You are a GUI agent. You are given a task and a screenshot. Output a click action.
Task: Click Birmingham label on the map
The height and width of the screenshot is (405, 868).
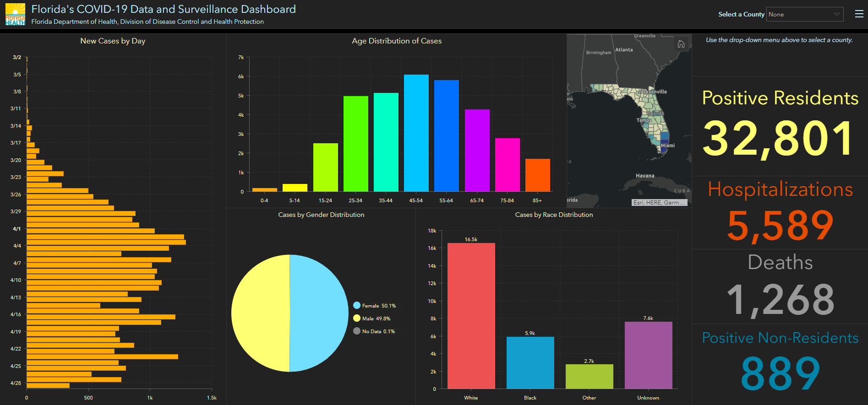(599, 53)
